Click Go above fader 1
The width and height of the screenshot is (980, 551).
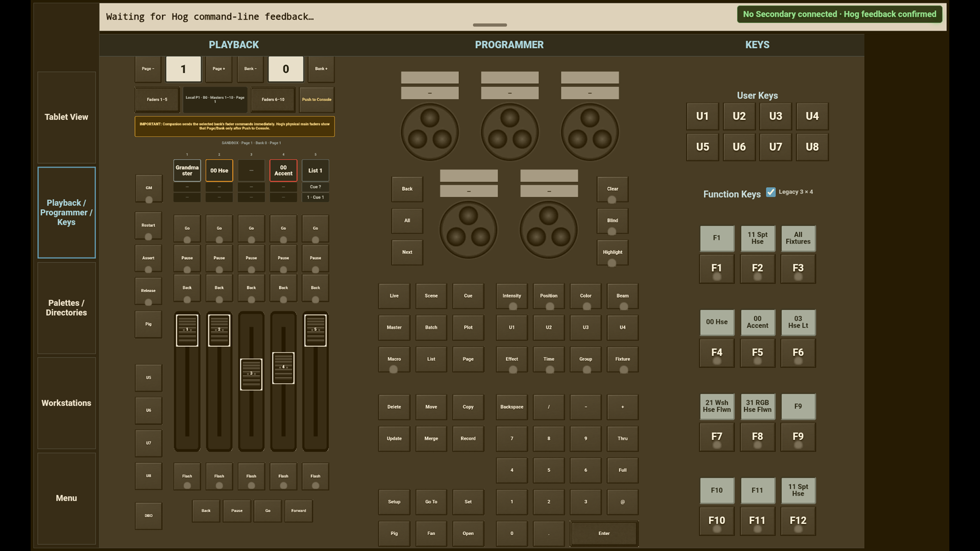tap(187, 229)
